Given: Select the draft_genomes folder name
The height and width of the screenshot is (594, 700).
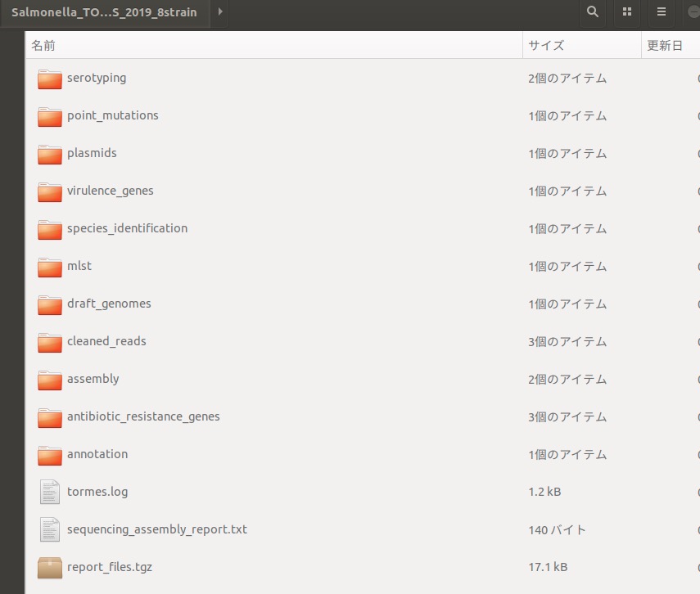Looking at the screenshot, I should [109, 304].
